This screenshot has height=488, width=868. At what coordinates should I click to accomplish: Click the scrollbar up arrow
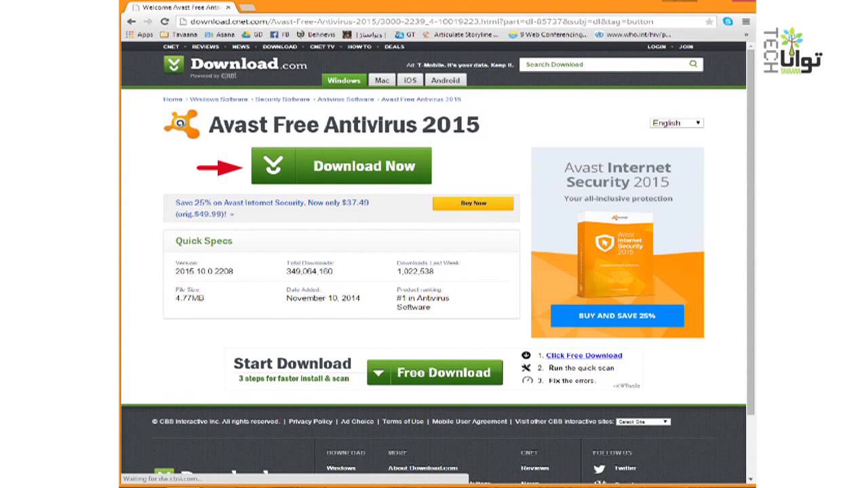pyautogui.click(x=751, y=46)
